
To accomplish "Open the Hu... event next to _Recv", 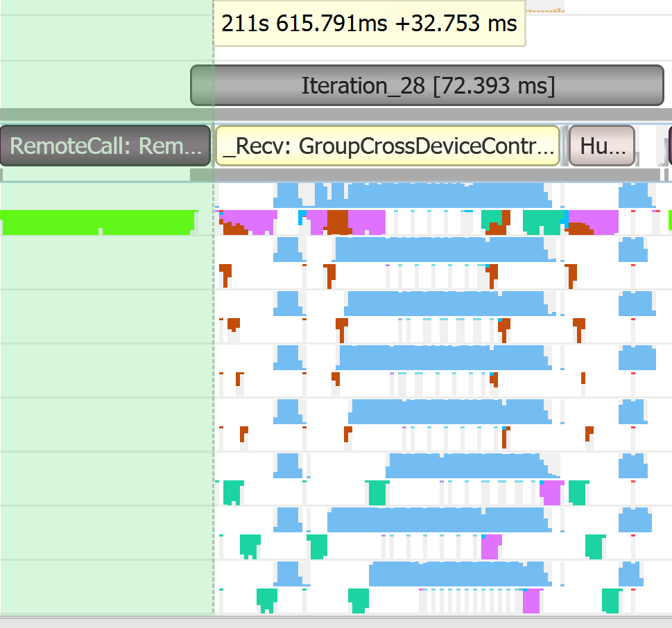I will 601,146.
